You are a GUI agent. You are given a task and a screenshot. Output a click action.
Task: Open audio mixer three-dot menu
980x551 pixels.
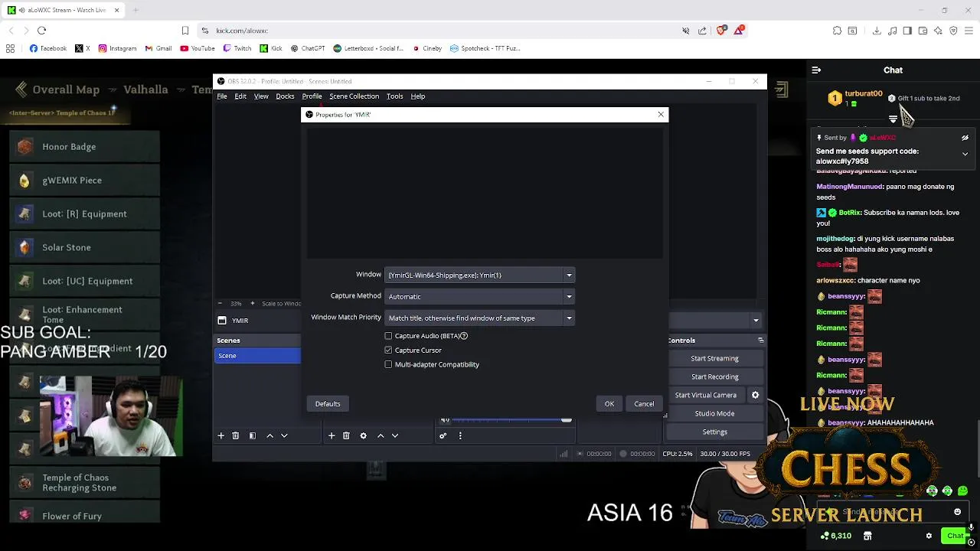point(460,435)
